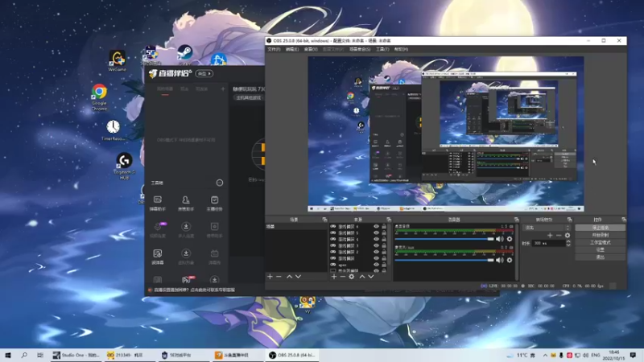
Task: Show hidden icons chevron in system tray
Action: [x=545, y=355]
